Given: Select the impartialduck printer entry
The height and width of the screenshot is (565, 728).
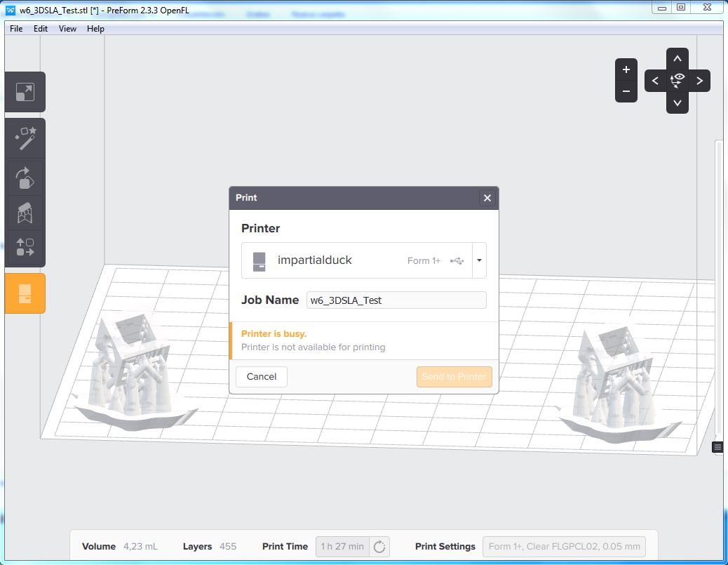Looking at the screenshot, I should pyautogui.click(x=356, y=260).
